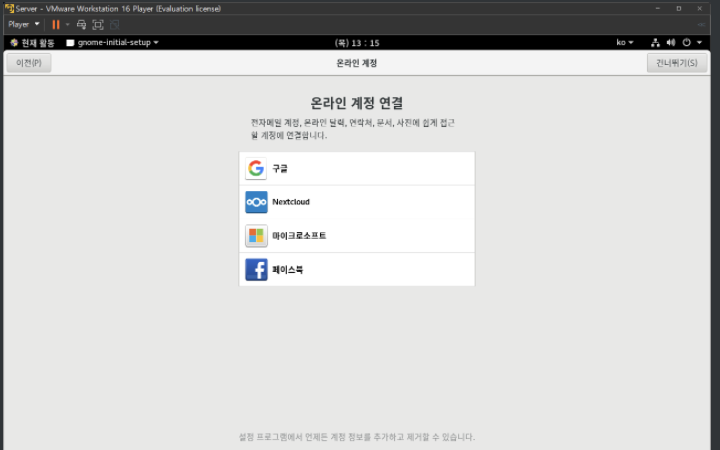Open the 현재 활동 activities overview

(32, 43)
